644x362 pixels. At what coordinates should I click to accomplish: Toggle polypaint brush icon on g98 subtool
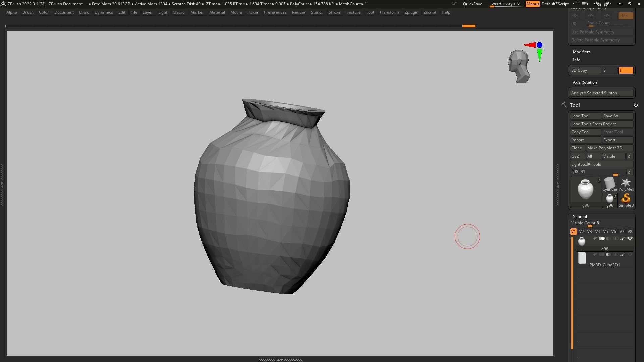point(623,239)
